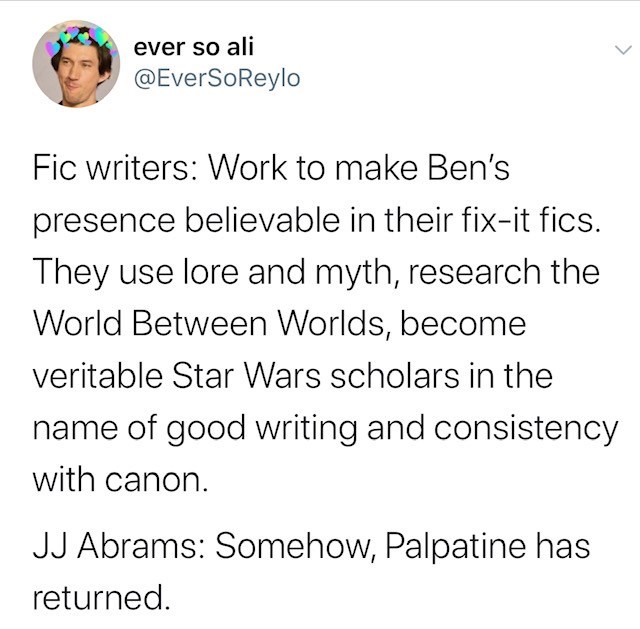Click the ever so ali profile picture

pos(75,63)
